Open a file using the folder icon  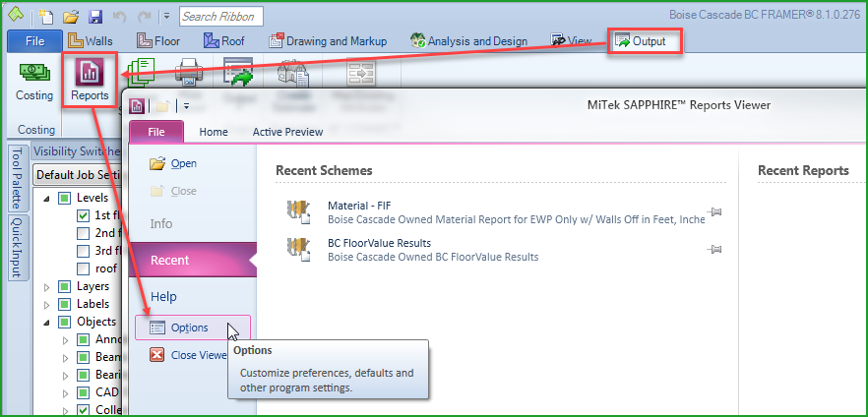coord(70,17)
